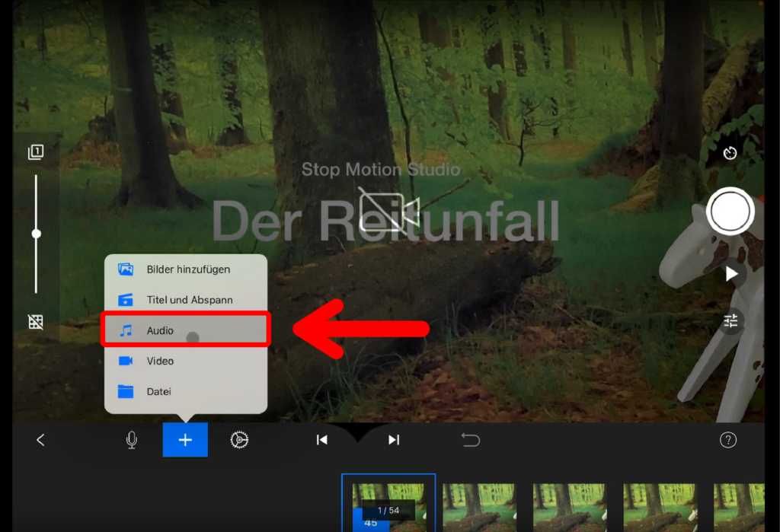Open the help question mark icon

[x=728, y=440]
